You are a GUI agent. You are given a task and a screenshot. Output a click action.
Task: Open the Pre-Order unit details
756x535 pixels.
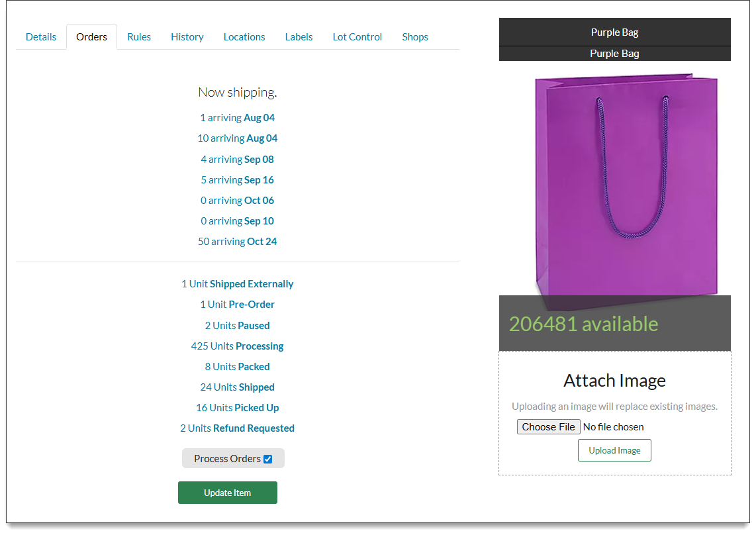click(x=237, y=304)
